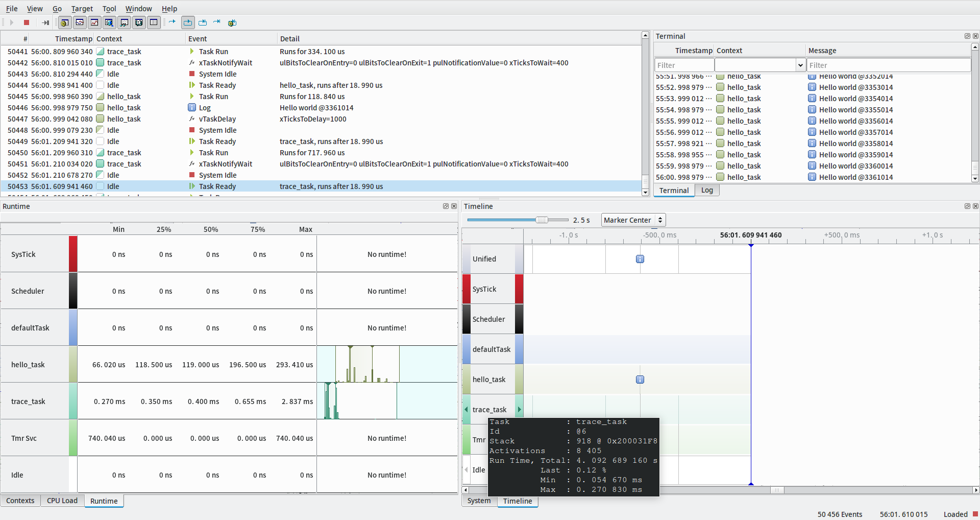
Task: Click the Contexts button at the bottom
Action: pos(20,501)
